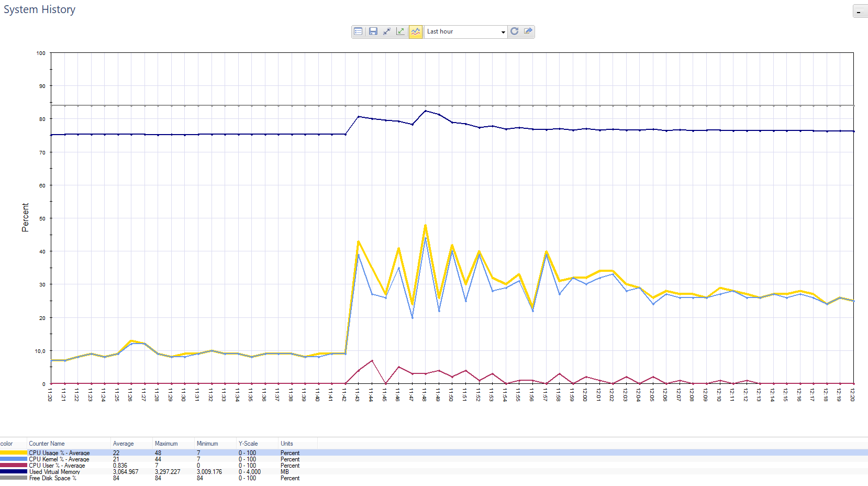This screenshot has width=868, height=486.
Task: Click the Used Virtual Memory peak at 11:48
Action: (425, 111)
